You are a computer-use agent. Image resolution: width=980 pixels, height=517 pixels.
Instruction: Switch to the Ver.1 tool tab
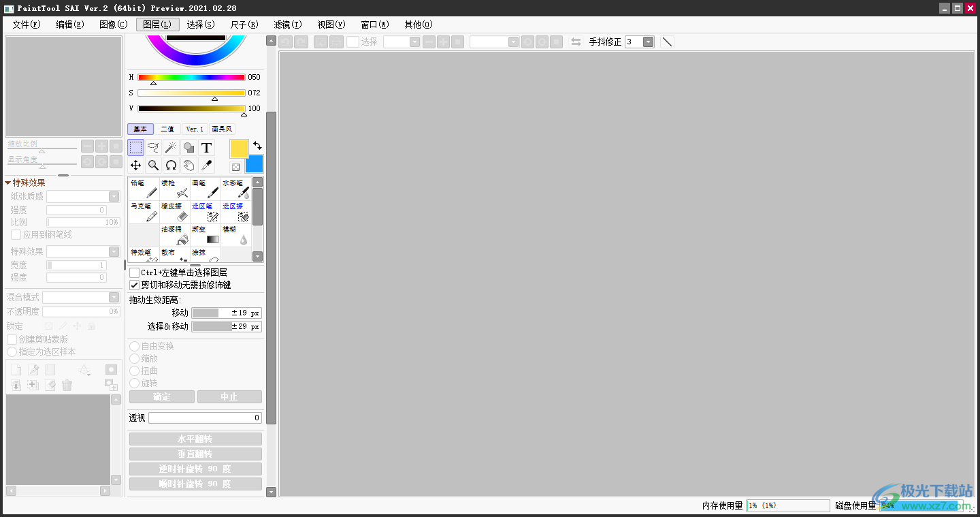click(x=195, y=129)
